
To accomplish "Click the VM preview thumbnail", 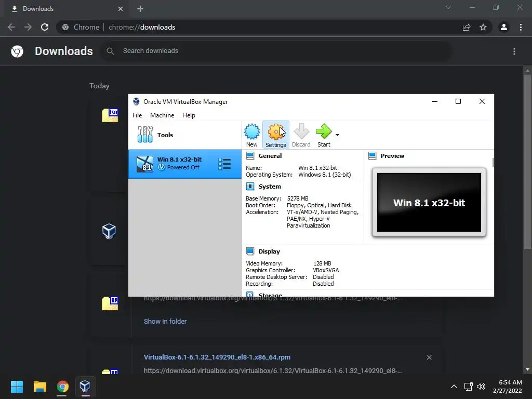I will pyautogui.click(x=429, y=203).
